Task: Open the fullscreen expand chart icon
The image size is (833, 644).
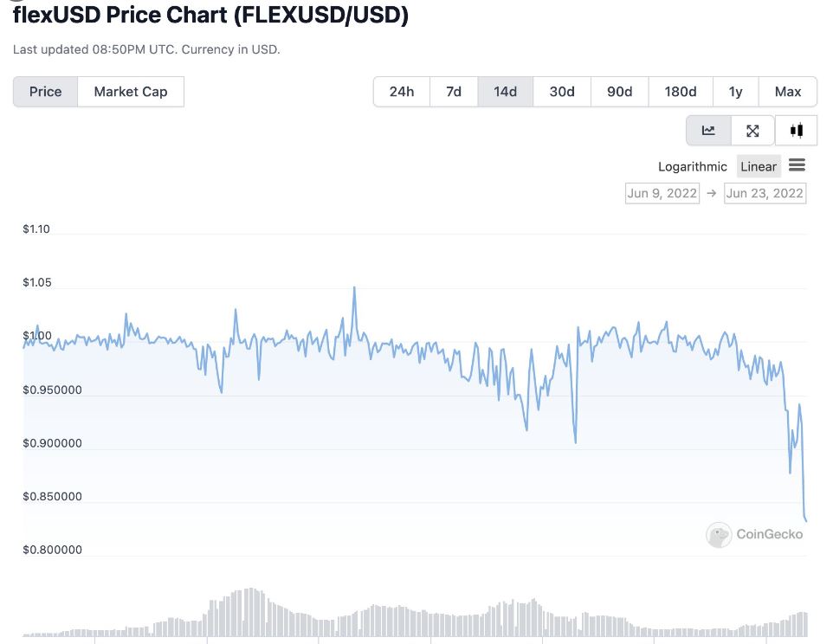Action: (752, 131)
